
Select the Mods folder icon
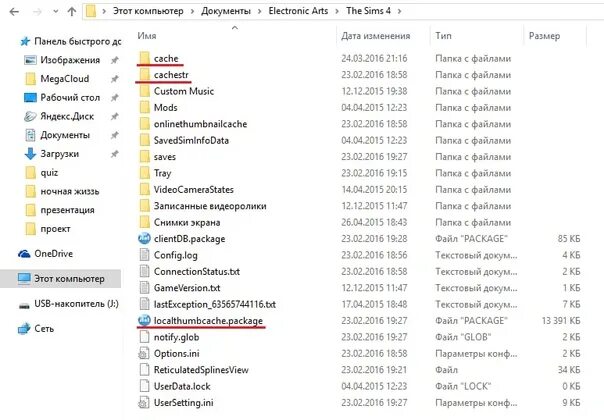tap(144, 108)
